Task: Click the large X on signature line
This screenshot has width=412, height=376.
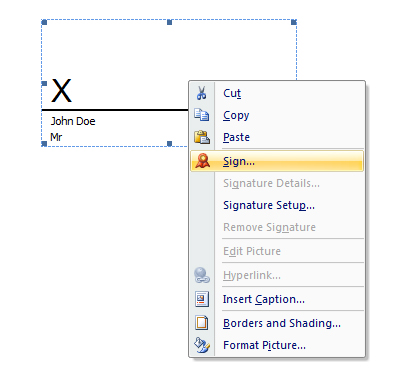Action: 61,90
